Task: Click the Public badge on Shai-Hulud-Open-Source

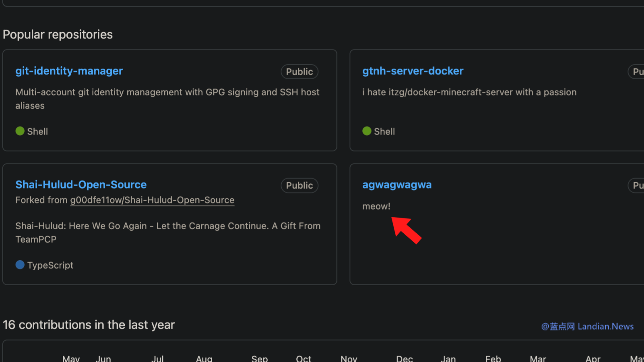Action: click(299, 185)
